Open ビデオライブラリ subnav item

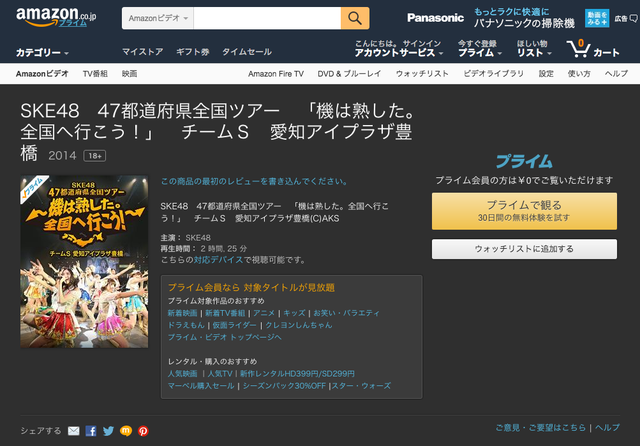pos(493,74)
